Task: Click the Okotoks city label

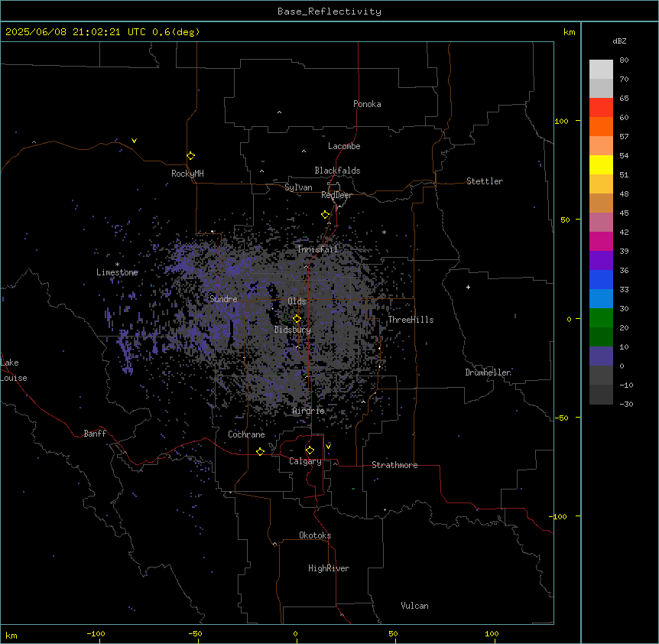Action: coord(315,535)
